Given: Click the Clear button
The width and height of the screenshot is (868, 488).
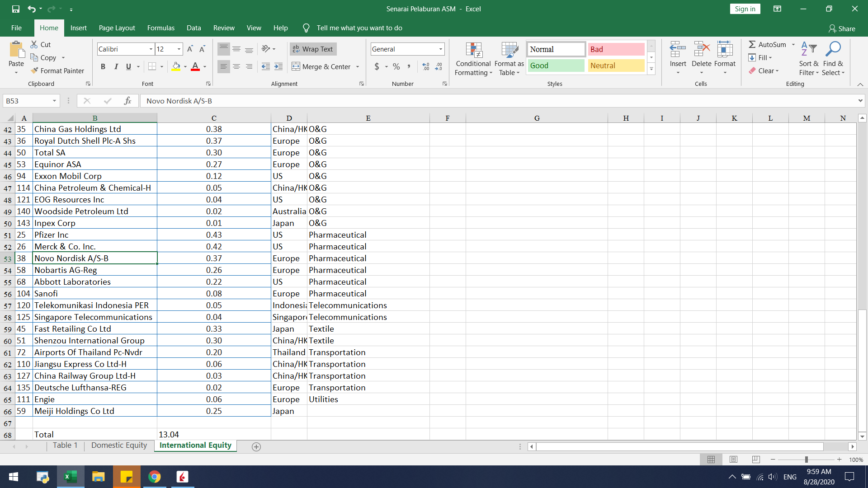Looking at the screenshot, I should [764, 70].
